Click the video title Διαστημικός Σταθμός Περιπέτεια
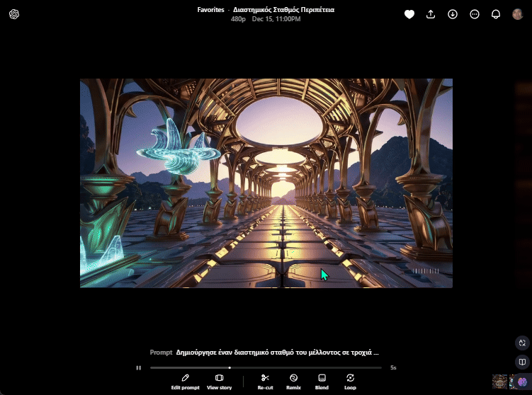Image resolution: width=532 pixels, height=395 pixels. point(283,10)
